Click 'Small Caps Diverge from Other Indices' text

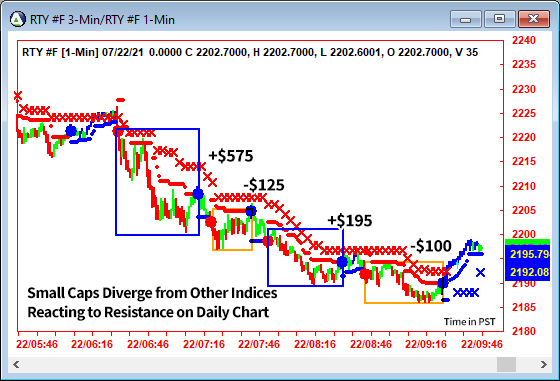point(152,293)
